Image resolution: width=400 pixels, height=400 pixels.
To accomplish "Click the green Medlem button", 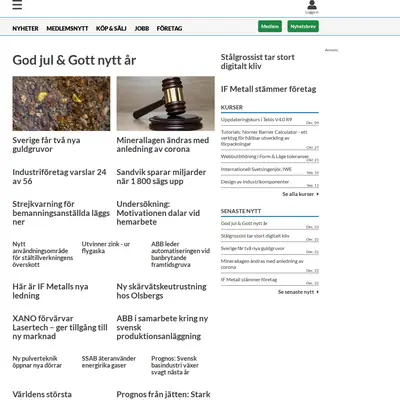I will point(270,26).
